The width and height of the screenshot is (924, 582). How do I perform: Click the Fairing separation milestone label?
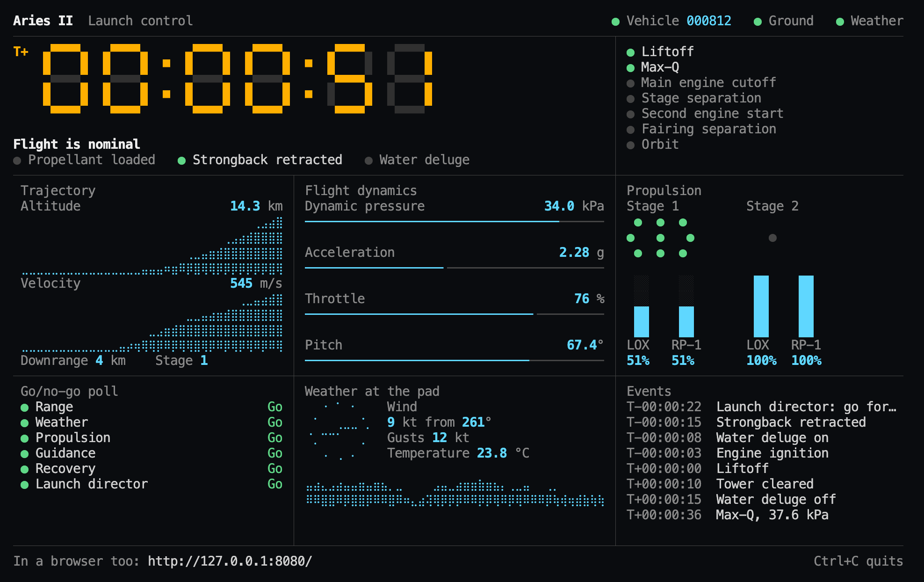(x=709, y=129)
